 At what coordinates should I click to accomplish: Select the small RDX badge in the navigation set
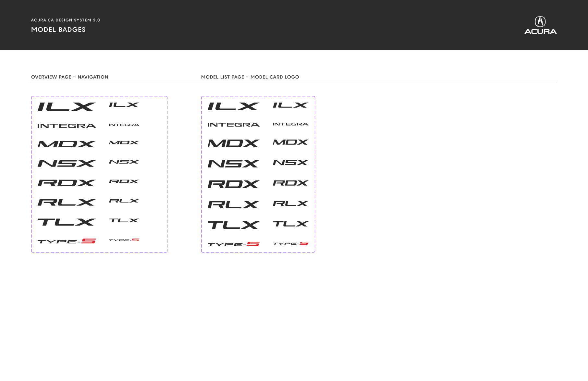[x=124, y=181]
